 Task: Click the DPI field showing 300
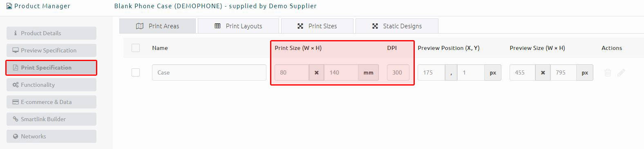[398, 72]
